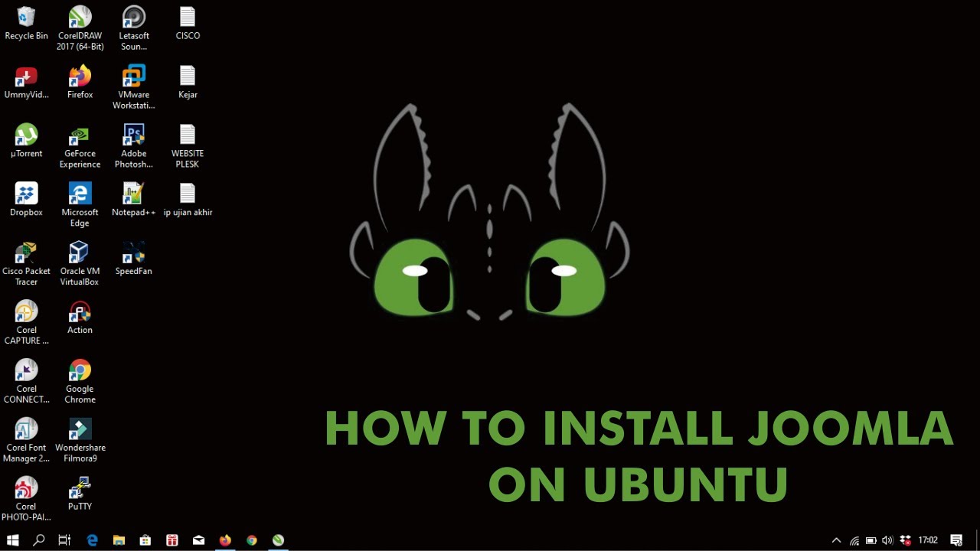
Task: Select the ip ujian akhir file
Action: pyautogui.click(x=188, y=200)
